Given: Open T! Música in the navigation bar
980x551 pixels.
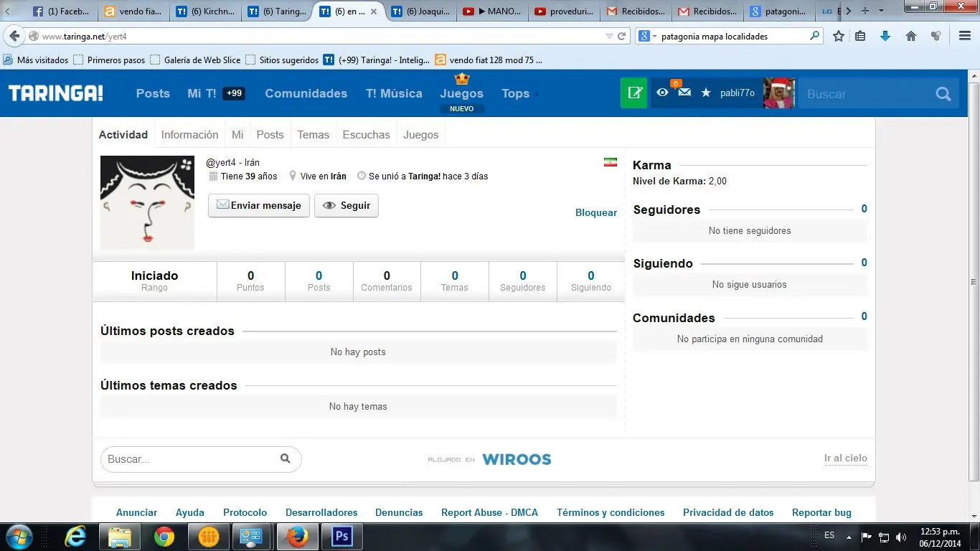Looking at the screenshot, I should pyautogui.click(x=394, y=93).
